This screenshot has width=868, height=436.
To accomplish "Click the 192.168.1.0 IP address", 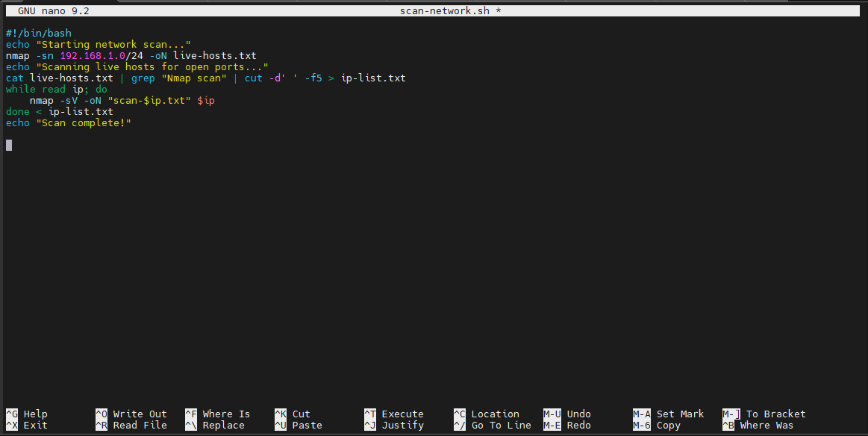I will [93, 55].
